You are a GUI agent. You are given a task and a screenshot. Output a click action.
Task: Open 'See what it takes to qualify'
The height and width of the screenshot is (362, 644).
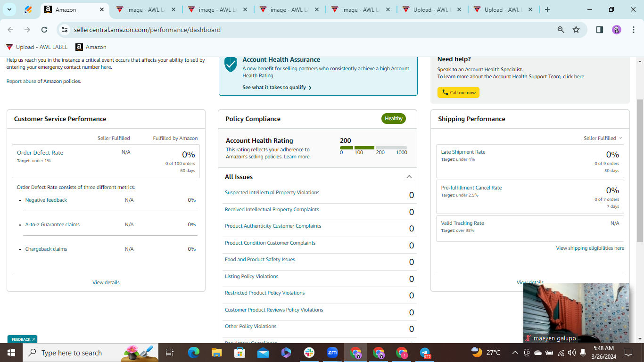[x=277, y=87]
